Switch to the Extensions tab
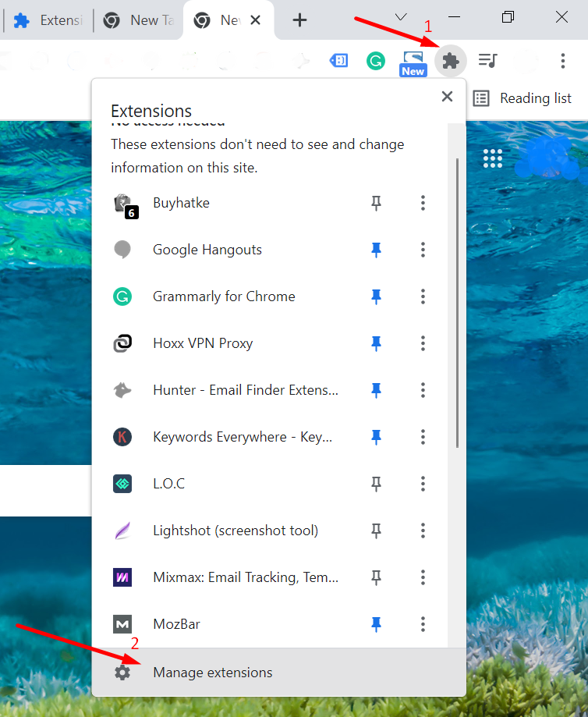The width and height of the screenshot is (588, 717). 48,20
